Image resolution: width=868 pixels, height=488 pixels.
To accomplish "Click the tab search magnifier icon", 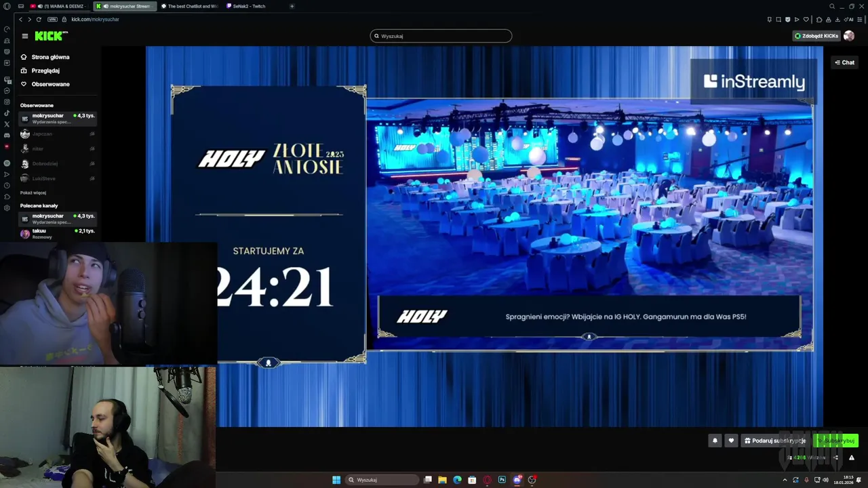I will tap(832, 6).
